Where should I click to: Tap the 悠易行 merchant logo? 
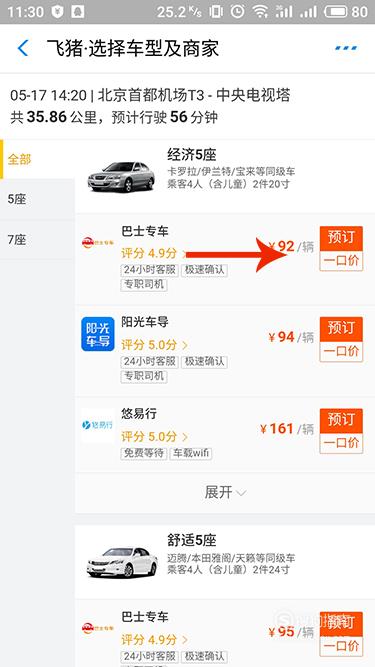click(x=98, y=425)
